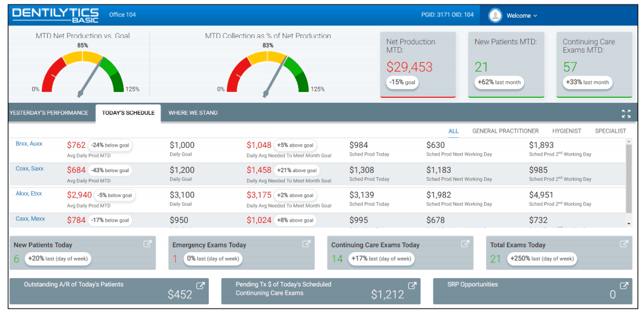This screenshot has height=315, width=644.
Task: Click the Dentilytics Basic logo
Action: pos(55,15)
